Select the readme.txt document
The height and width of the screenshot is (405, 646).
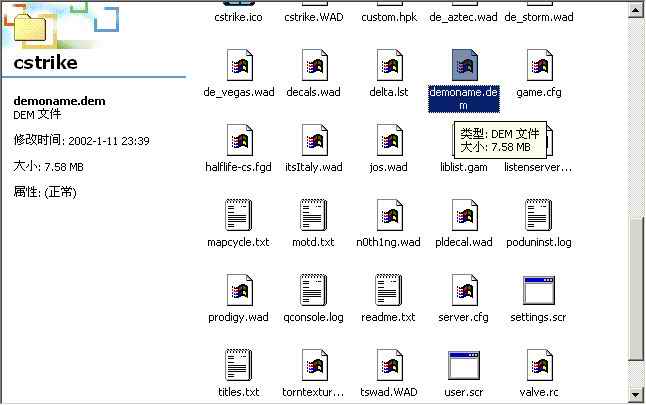pos(389,291)
